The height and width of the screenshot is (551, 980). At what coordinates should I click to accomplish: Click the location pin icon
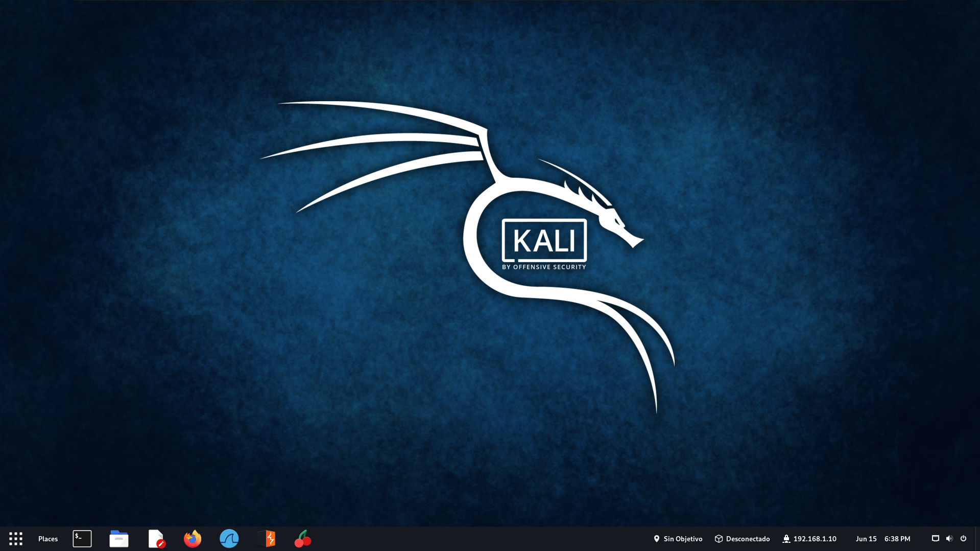[x=657, y=539]
